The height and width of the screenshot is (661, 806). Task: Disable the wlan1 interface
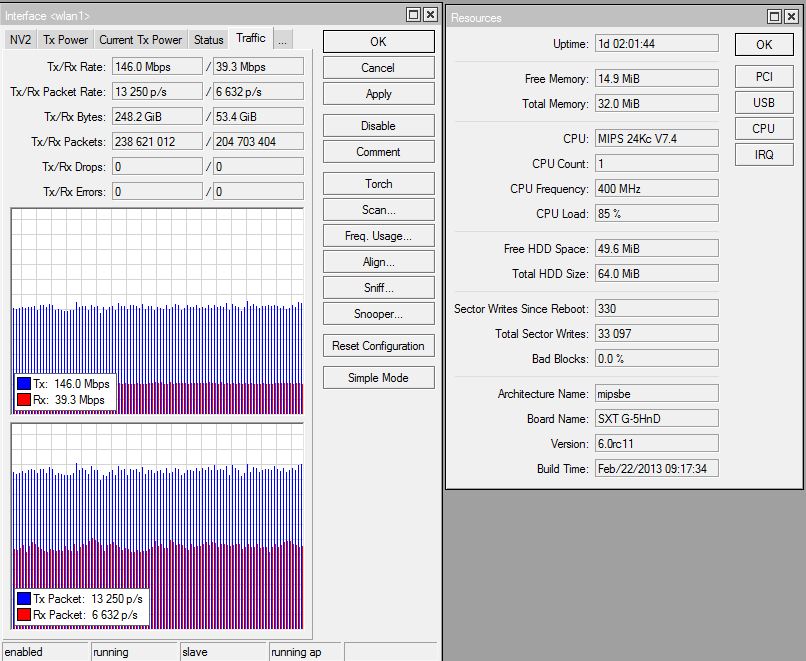[378, 126]
